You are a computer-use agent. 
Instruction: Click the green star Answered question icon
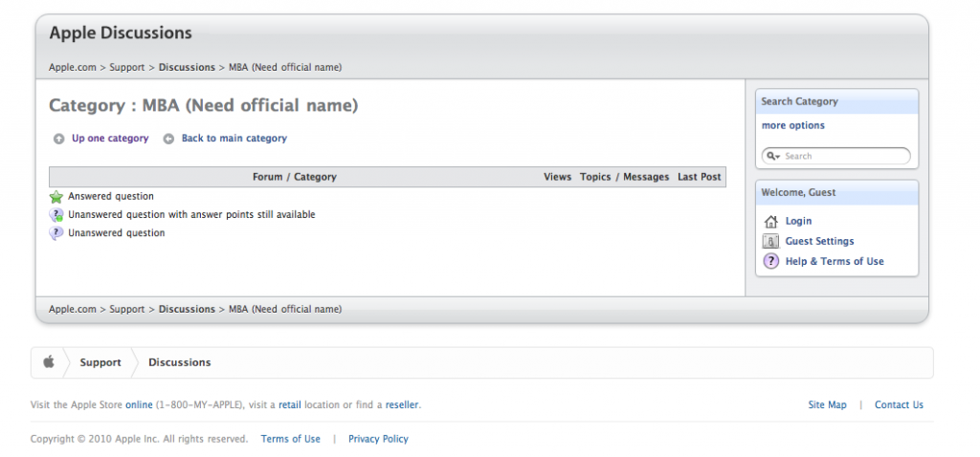pyautogui.click(x=56, y=197)
